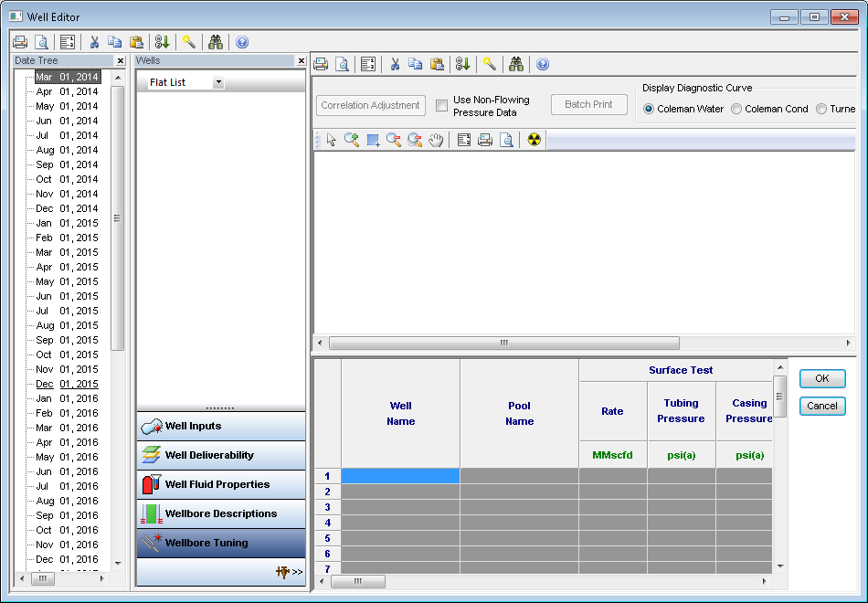Click the well icon with double arrows
The image size is (868, 603).
(289, 572)
